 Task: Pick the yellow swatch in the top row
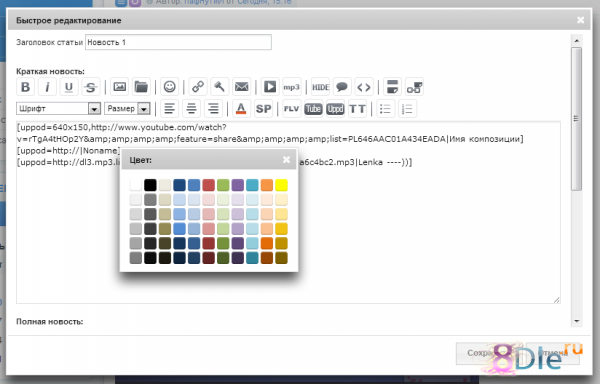click(x=281, y=185)
